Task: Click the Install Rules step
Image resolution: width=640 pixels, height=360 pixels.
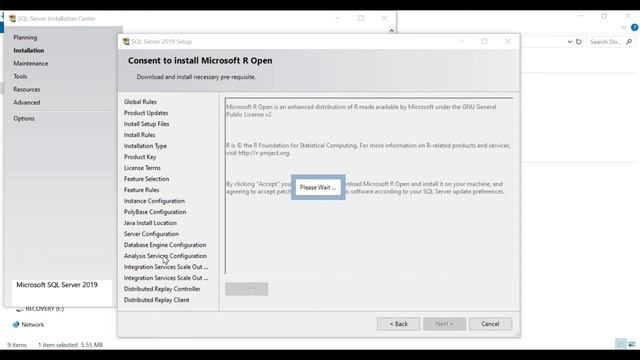Action: point(139,135)
